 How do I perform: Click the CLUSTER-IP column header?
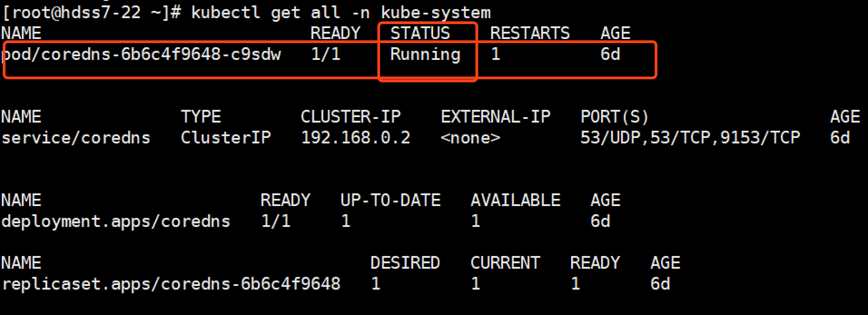click(x=350, y=117)
